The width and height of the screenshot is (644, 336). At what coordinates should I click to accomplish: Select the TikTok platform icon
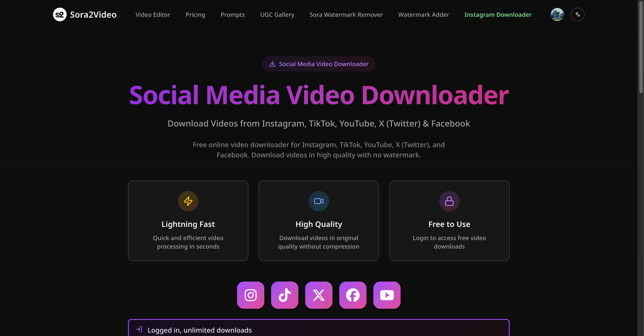[285, 295]
